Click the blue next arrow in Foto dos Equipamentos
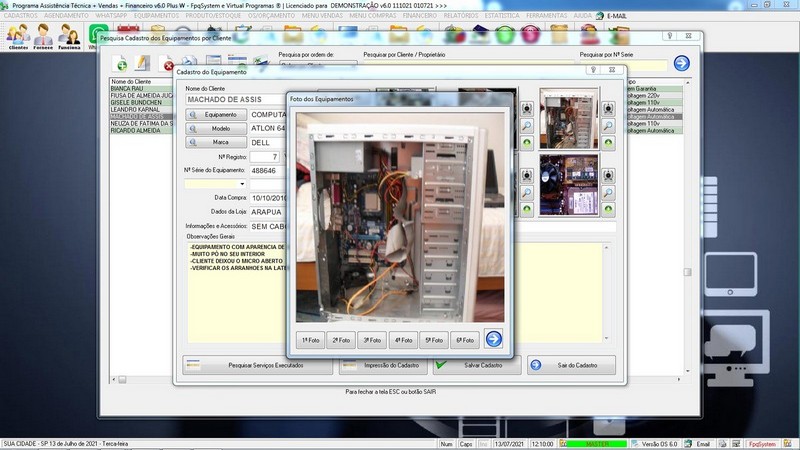 [x=493, y=339]
